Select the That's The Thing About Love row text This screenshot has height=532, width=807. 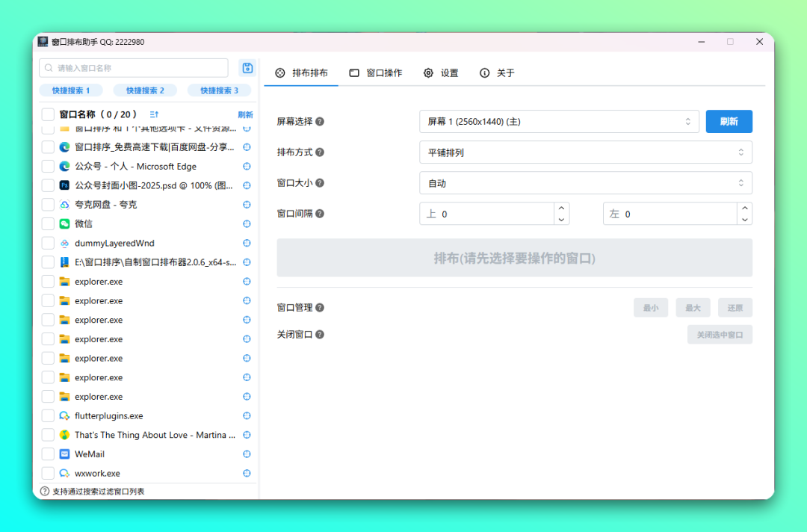click(x=155, y=435)
